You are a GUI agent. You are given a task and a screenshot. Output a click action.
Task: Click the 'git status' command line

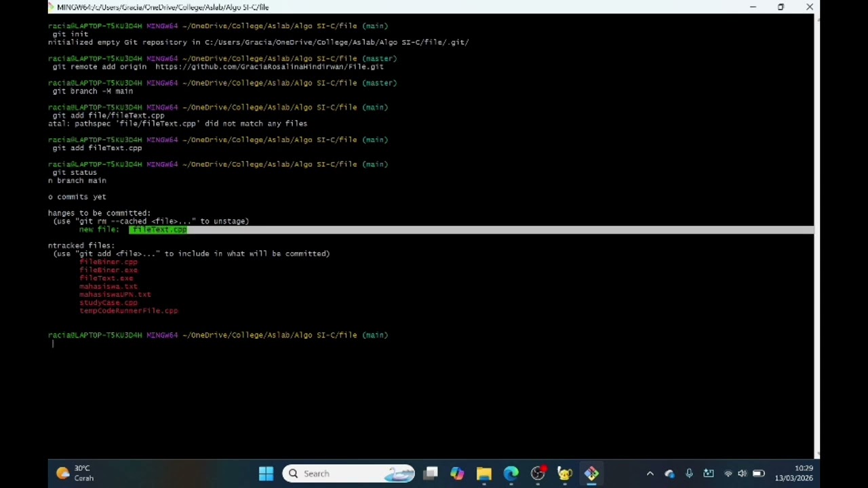click(74, 172)
